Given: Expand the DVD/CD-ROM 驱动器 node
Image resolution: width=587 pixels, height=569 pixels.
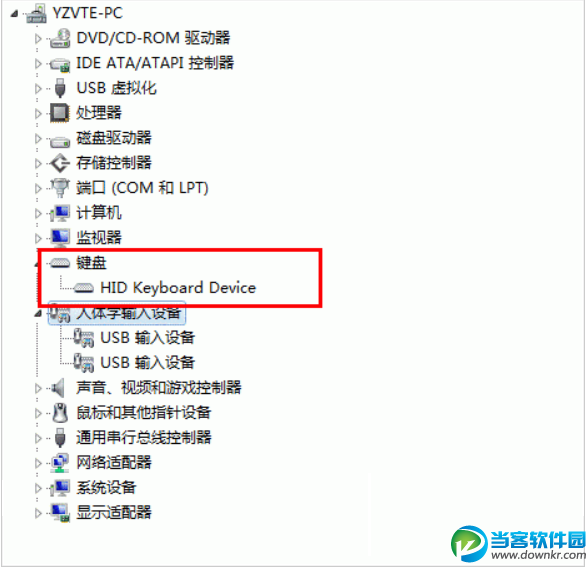Looking at the screenshot, I should pos(38,38).
